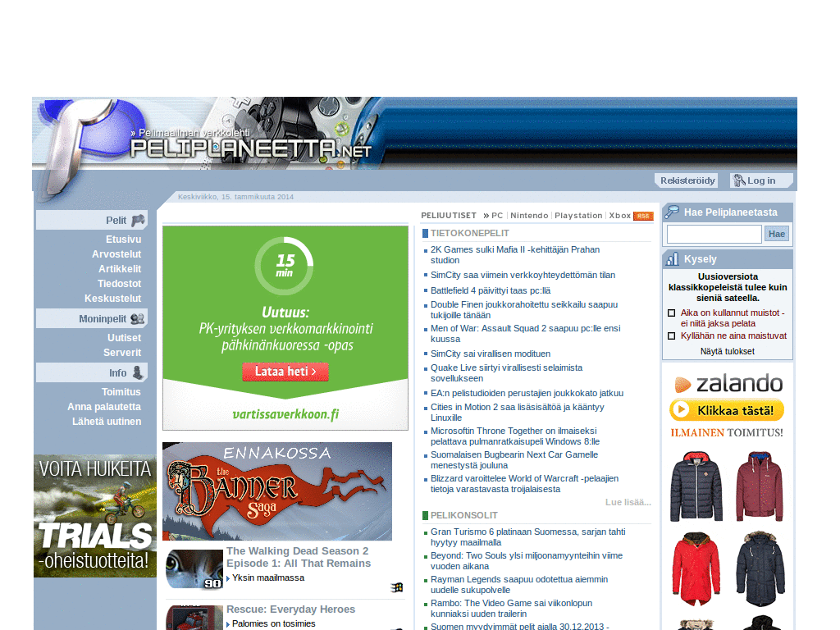840x630 pixels.
Task: Click the Rekisteröidy button
Action: click(687, 180)
